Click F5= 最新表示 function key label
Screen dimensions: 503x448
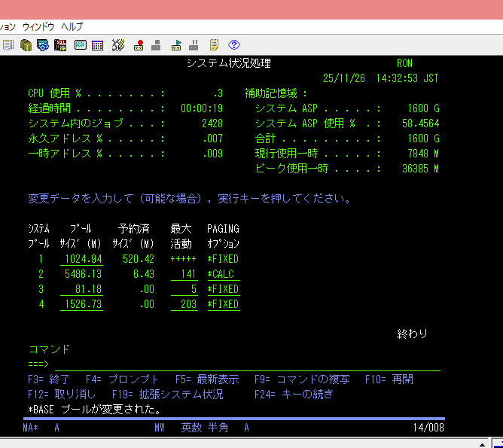(x=207, y=379)
